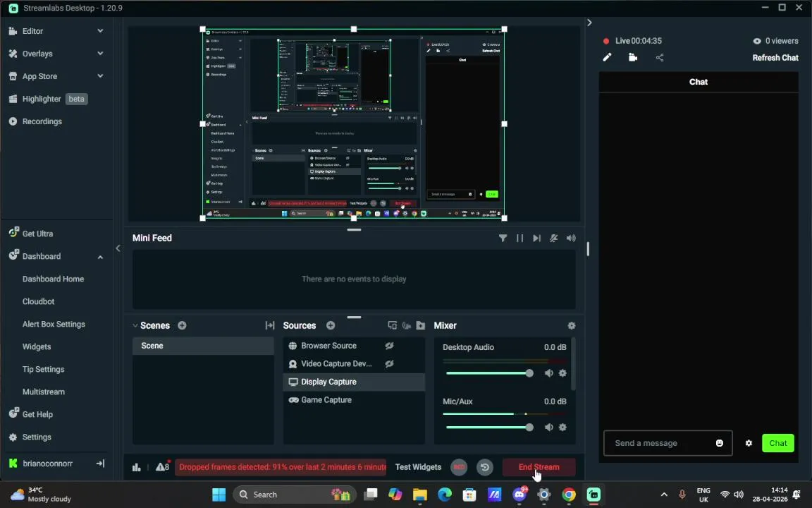Click the camera icon beside the pencil

point(633,58)
